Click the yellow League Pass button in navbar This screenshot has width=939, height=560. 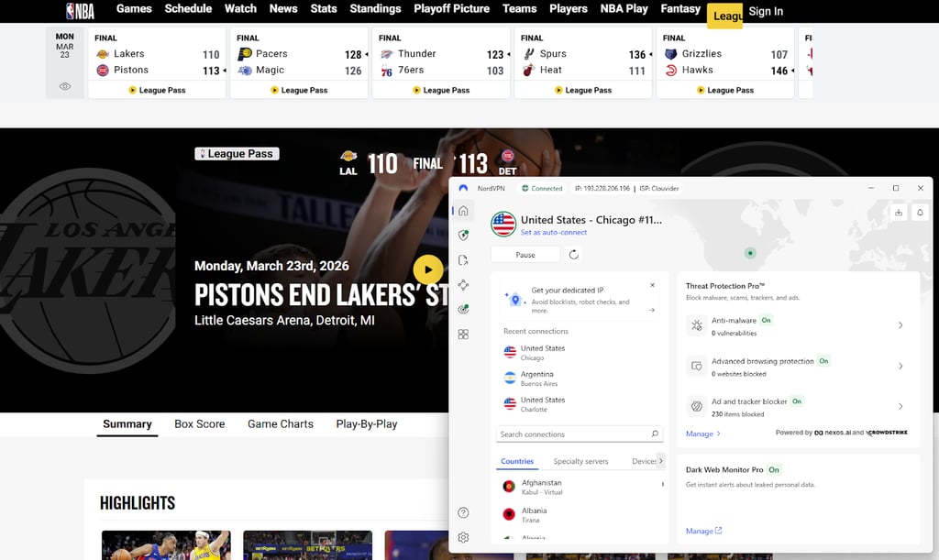click(x=725, y=16)
